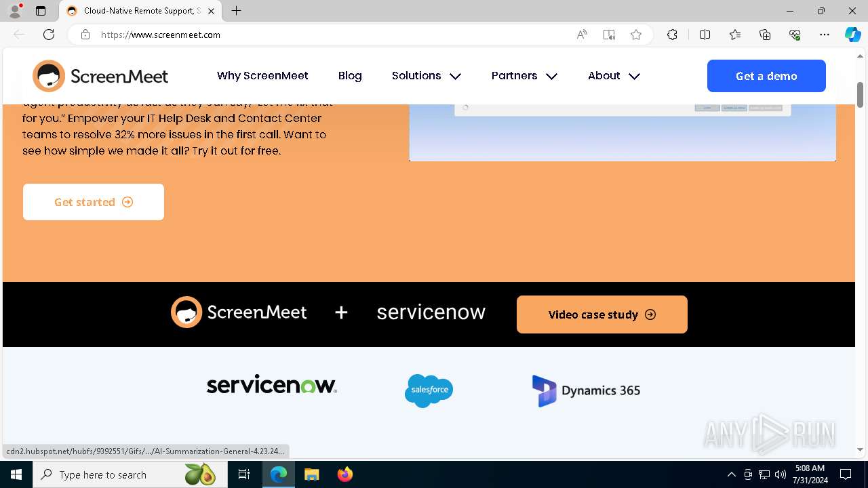Click the ScreenMeet logo in header
The image size is (868, 488).
100,76
